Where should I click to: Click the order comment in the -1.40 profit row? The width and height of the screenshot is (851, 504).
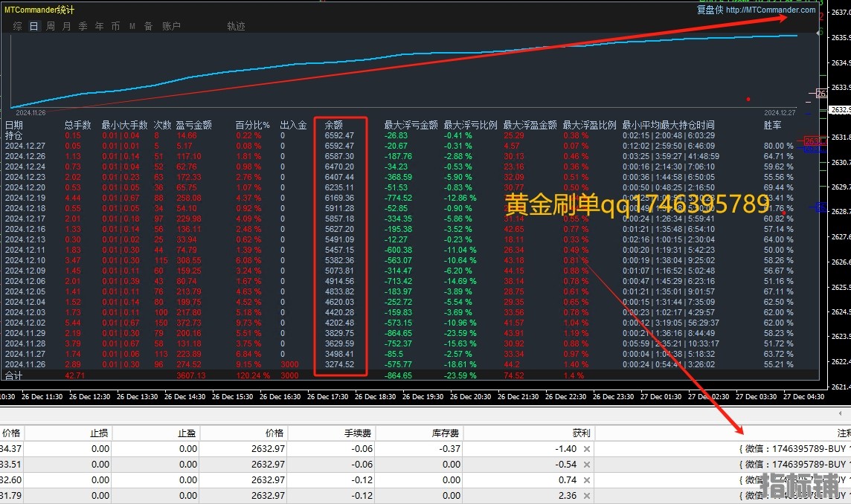(x=794, y=449)
